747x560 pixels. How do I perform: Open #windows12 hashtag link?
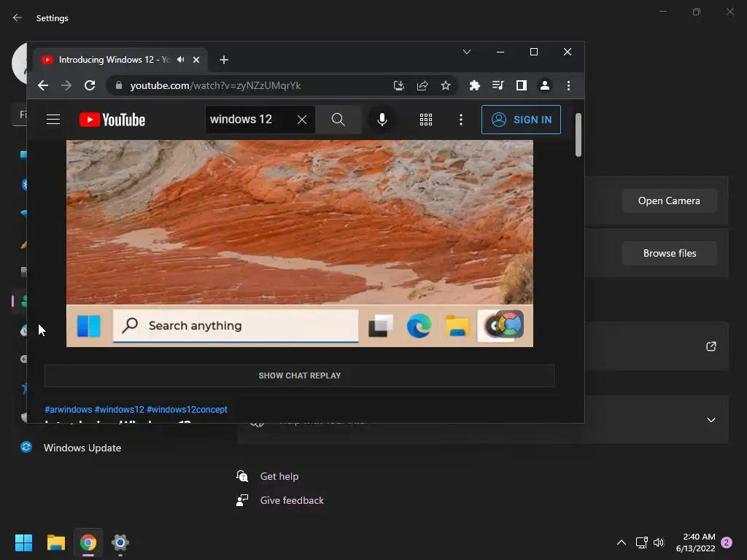tap(119, 410)
